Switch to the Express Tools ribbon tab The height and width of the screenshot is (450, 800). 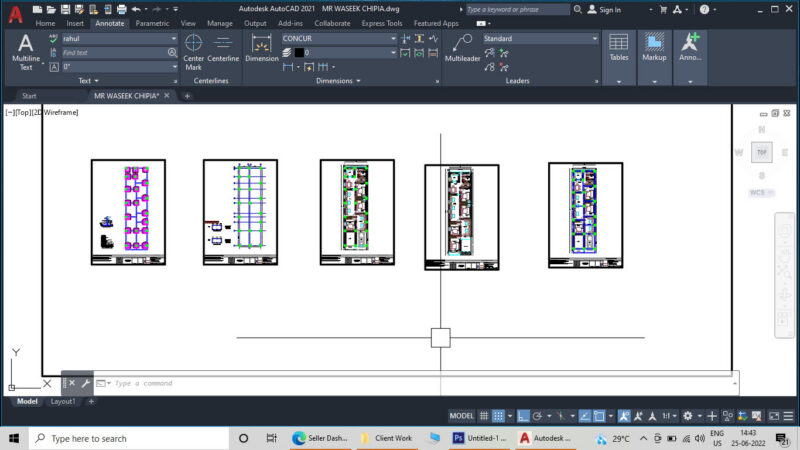click(x=382, y=23)
